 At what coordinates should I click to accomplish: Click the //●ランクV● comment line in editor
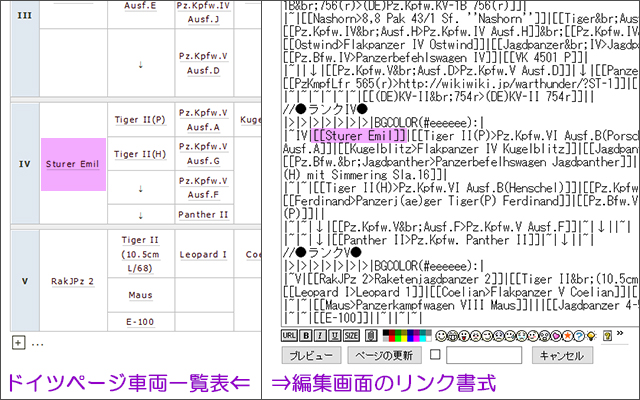tap(322, 253)
